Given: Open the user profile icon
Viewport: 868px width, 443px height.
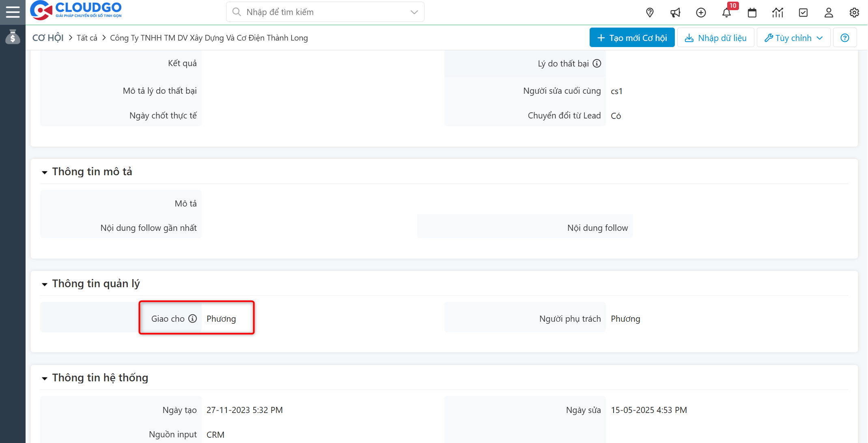Looking at the screenshot, I should (x=829, y=13).
